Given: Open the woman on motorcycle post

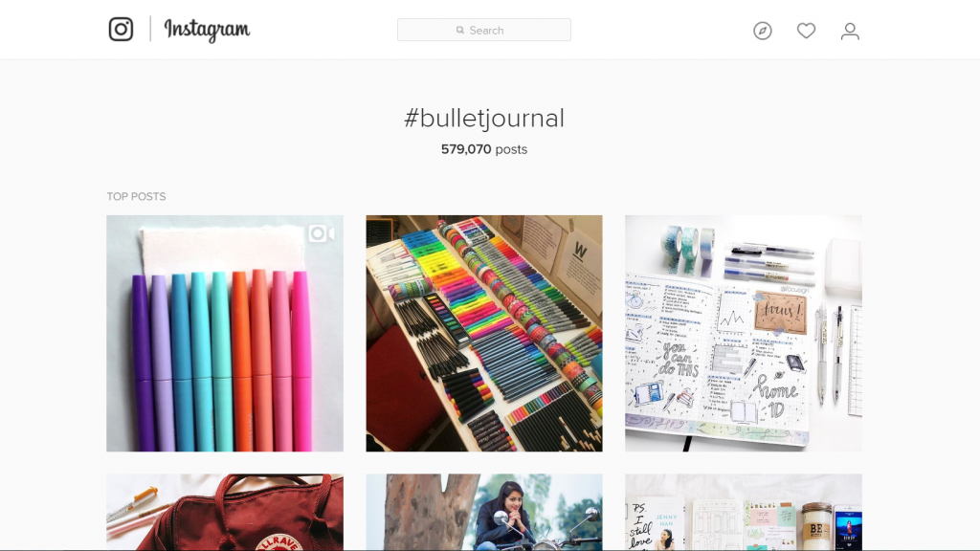Looking at the screenshot, I should pos(484,513).
